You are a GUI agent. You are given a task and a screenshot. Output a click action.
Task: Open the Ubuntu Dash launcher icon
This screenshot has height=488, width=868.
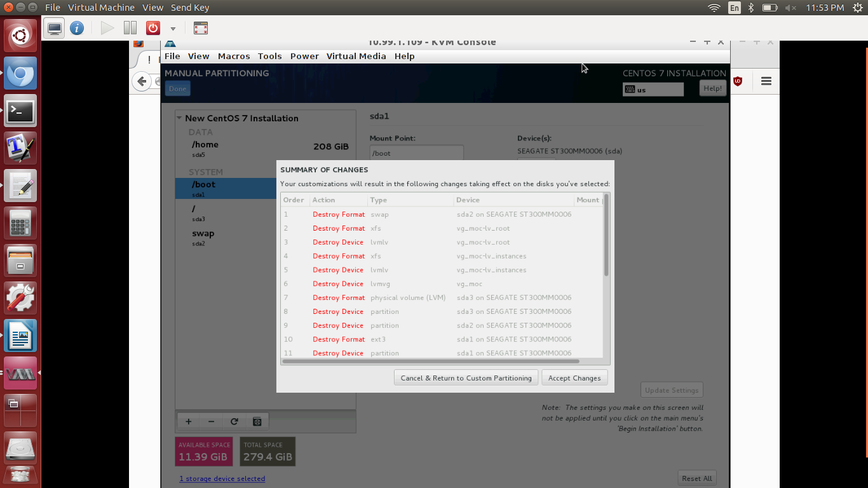click(20, 36)
